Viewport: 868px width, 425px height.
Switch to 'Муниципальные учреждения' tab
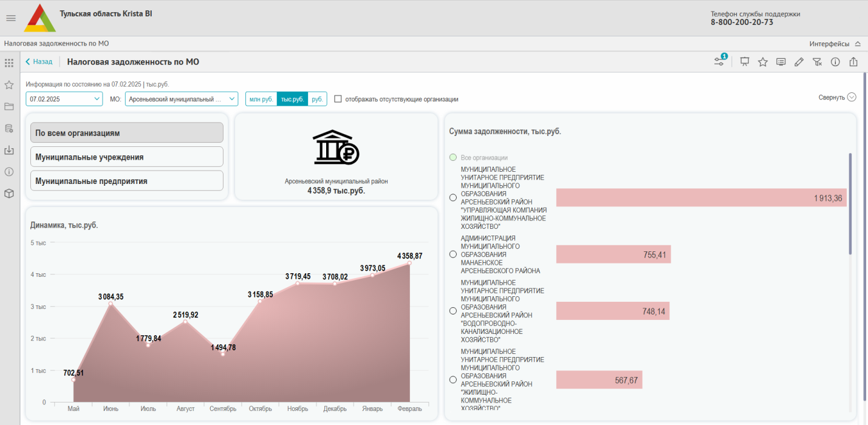click(126, 157)
